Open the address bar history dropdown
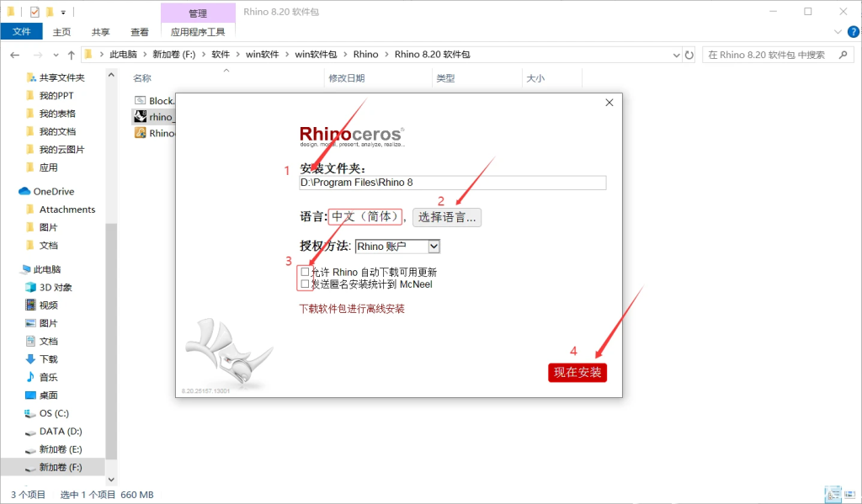The image size is (862, 504). pos(676,54)
